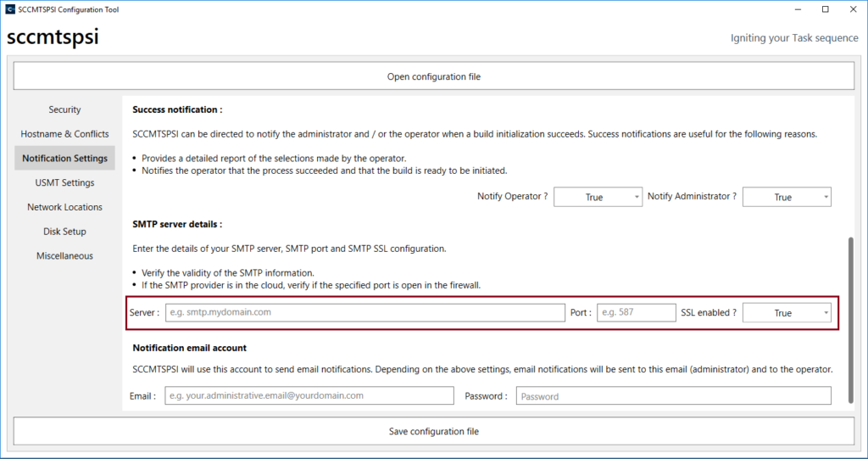Click the vertical scrollbar thumb
The height and width of the screenshot is (459, 868).
click(850, 321)
